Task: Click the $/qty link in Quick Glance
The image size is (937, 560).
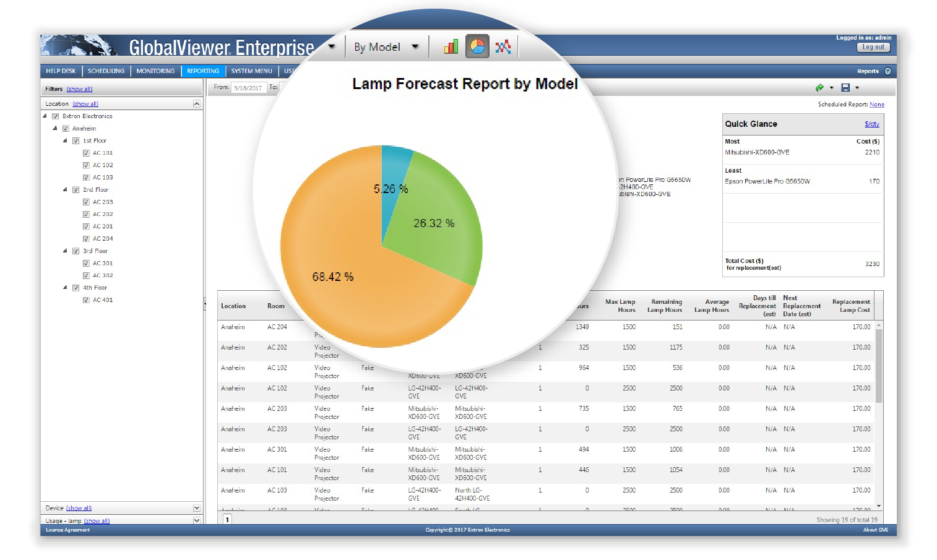Action: click(872, 124)
